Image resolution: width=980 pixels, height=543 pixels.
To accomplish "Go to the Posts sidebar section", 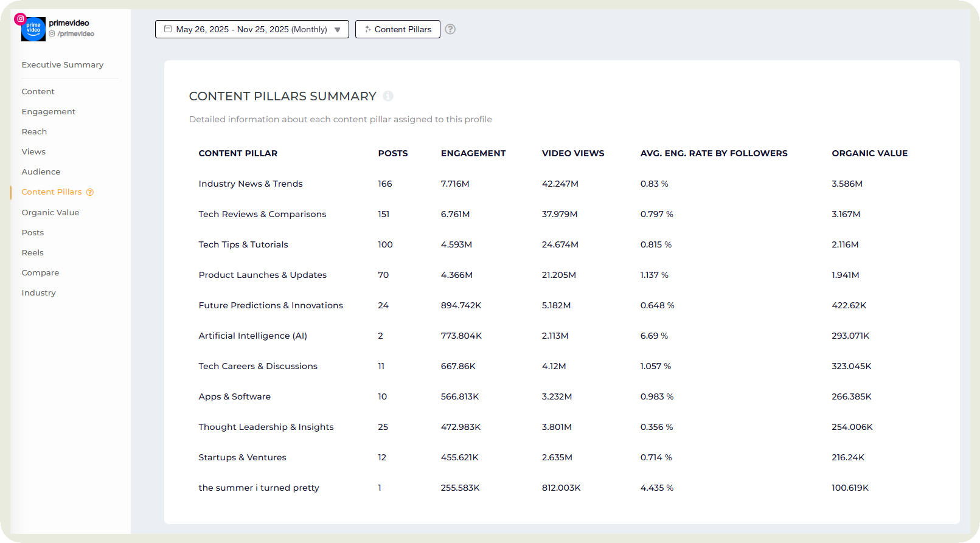I will [33, 232].
